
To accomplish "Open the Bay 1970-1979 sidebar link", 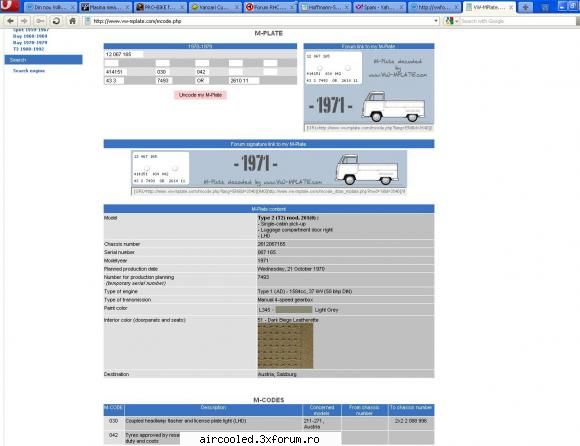I will 30,43.
